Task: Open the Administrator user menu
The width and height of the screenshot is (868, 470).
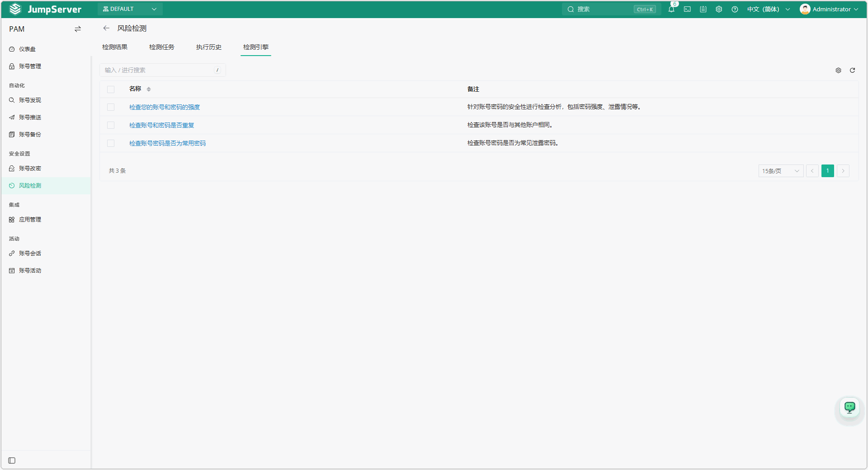Action: 829,9
